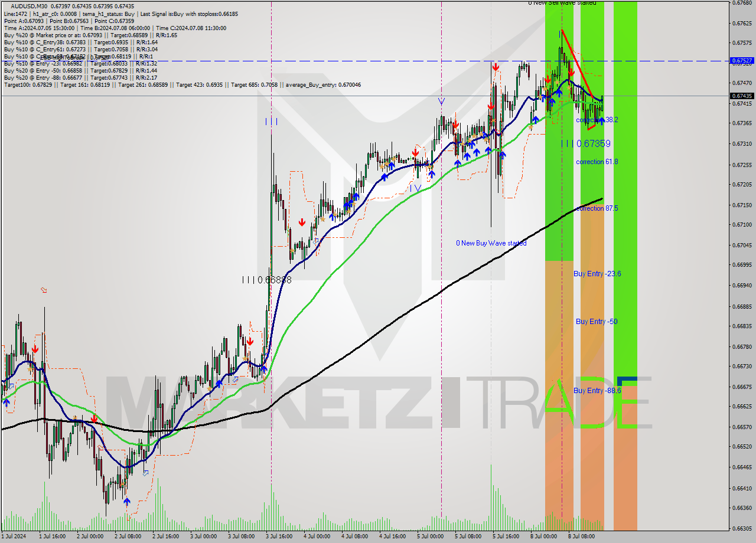
Task: Click the 0.66995 price axis label
Action: [x=742, y=265]
